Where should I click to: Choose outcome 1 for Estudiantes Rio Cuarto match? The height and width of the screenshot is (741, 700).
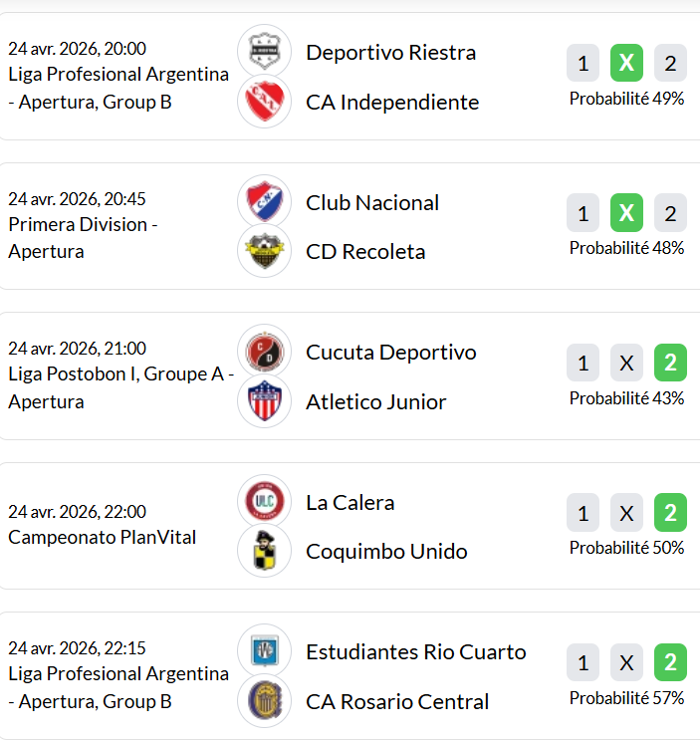583,662
